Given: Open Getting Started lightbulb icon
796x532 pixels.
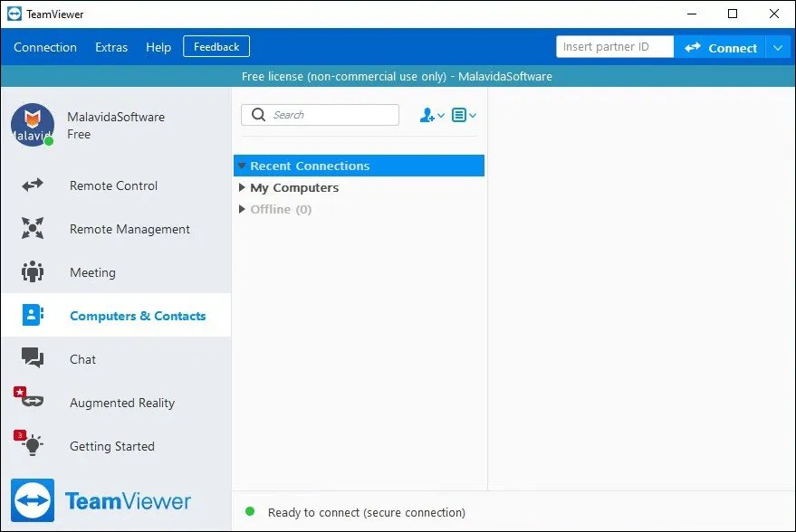Looking at the screenshot, I should point(33,446).
